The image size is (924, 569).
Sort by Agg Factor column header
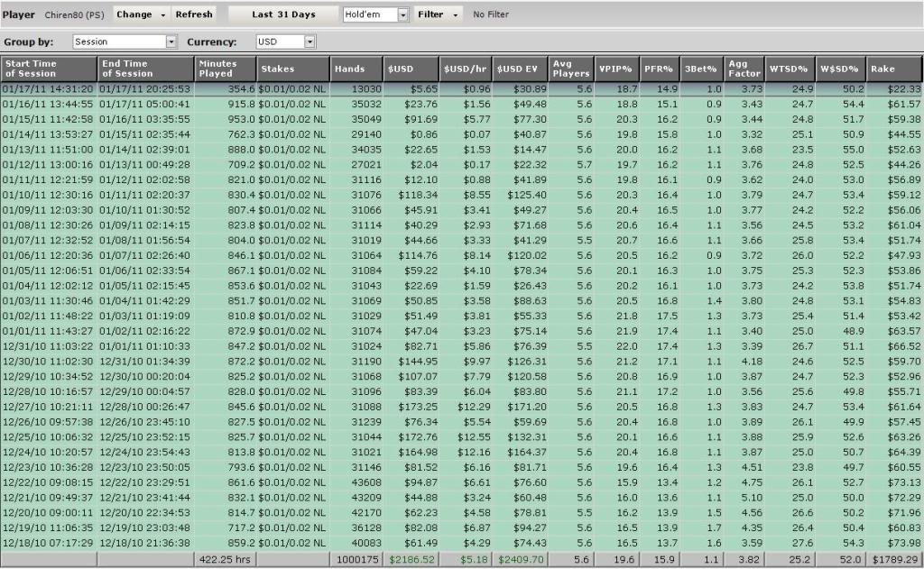click(744, 69)
